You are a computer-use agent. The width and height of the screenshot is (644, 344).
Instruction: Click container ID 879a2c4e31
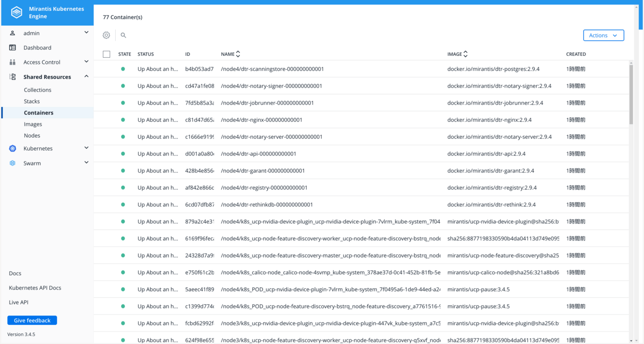pyautogui.click(x=200, y=222)
